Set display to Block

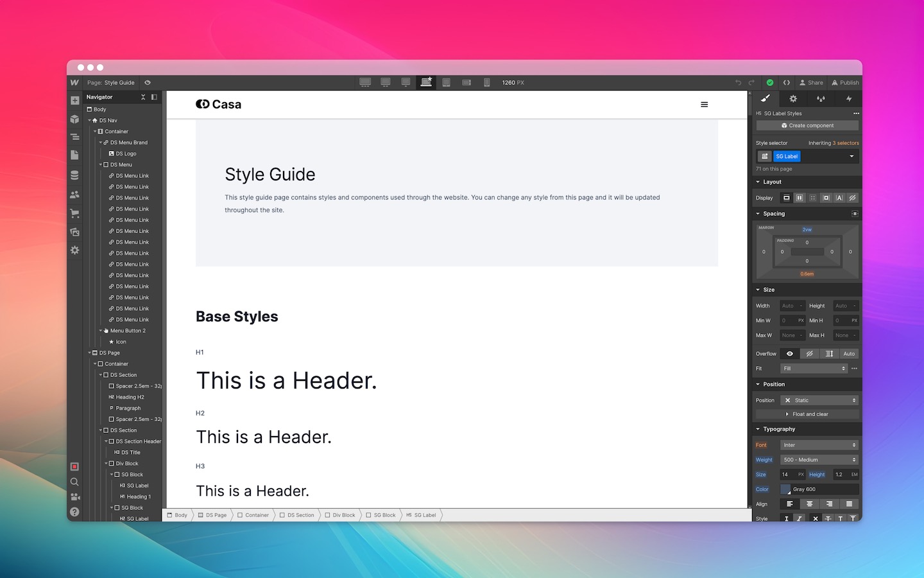(786, 198)
